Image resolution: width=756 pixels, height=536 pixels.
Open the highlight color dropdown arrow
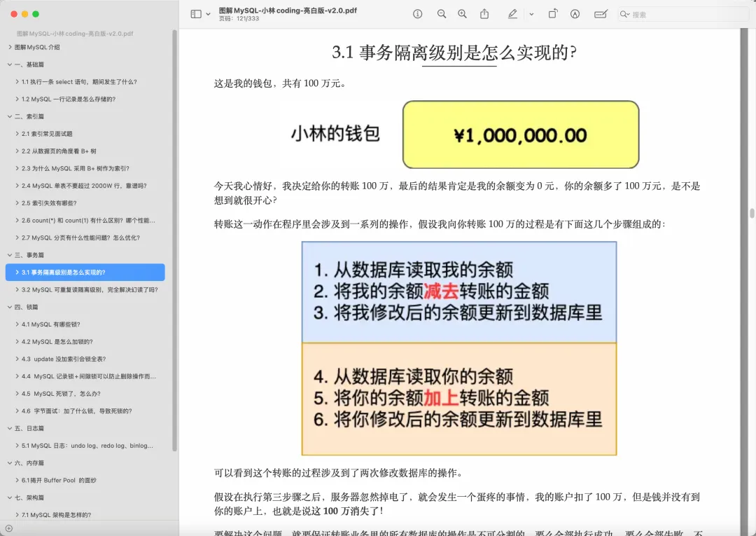531,14
